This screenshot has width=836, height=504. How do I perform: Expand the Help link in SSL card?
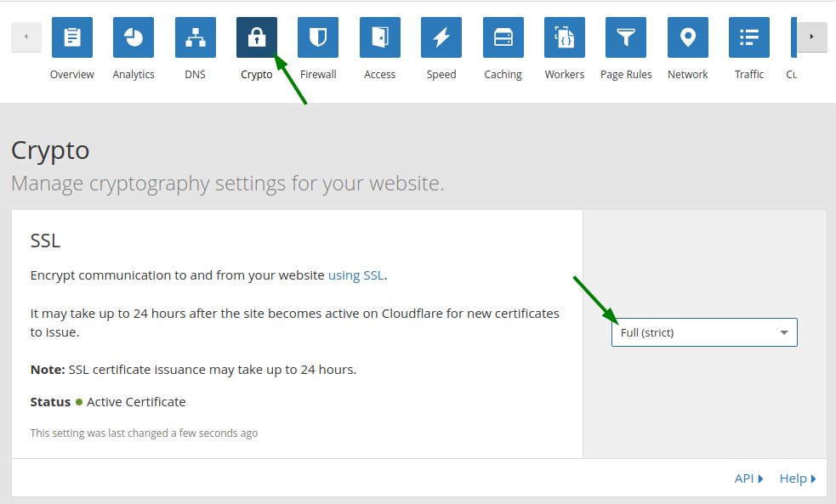coord(798,479)
